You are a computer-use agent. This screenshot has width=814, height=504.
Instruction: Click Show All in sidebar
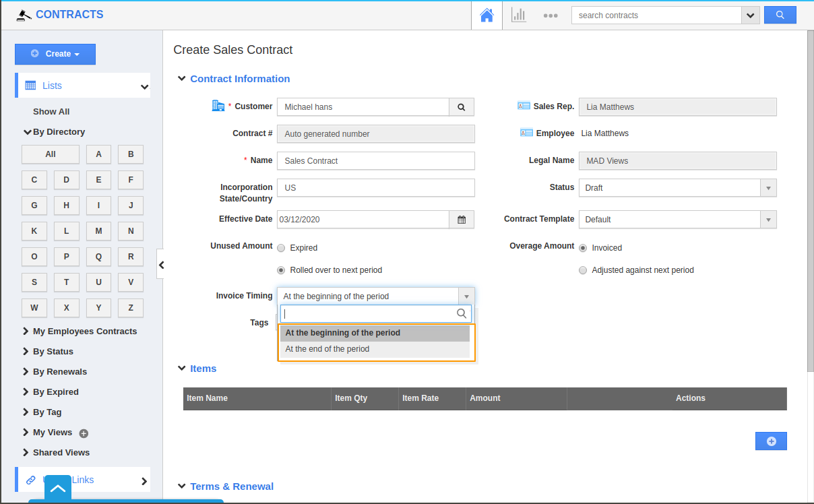(x=51, y=112)
